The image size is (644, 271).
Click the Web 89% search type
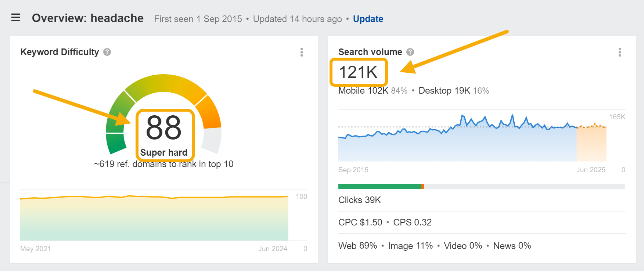pyautogui.click(x=357, y=246)
